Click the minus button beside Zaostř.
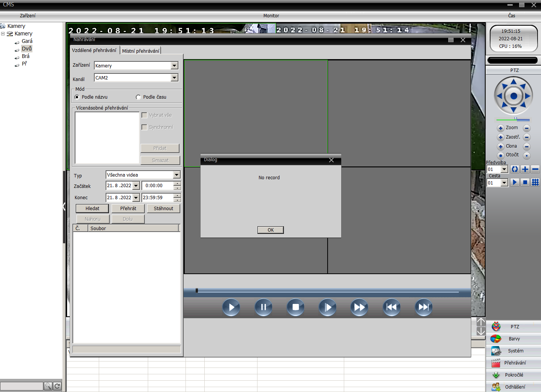The height and width of the screenshot is (392, 541). point(527,137)
